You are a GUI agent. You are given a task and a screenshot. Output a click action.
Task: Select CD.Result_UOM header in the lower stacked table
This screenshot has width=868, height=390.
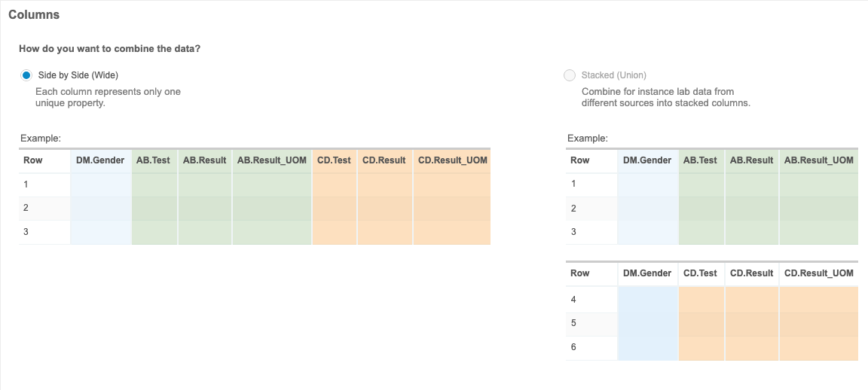point(818,273)
